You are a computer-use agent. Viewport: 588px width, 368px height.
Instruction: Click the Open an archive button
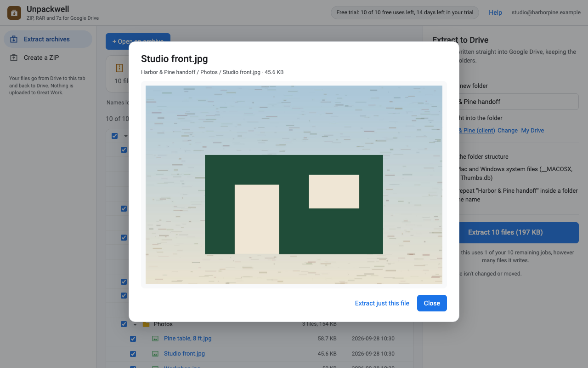click(138, 41)
